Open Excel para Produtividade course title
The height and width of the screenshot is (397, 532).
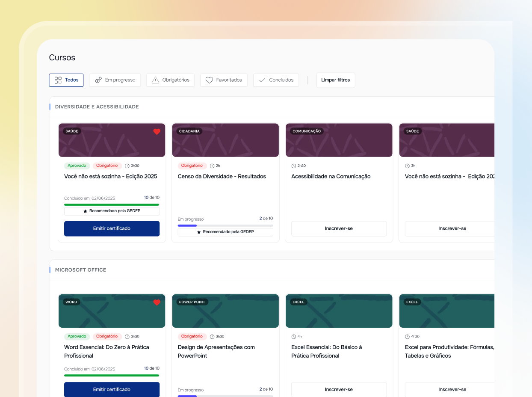tap(449, 351)
